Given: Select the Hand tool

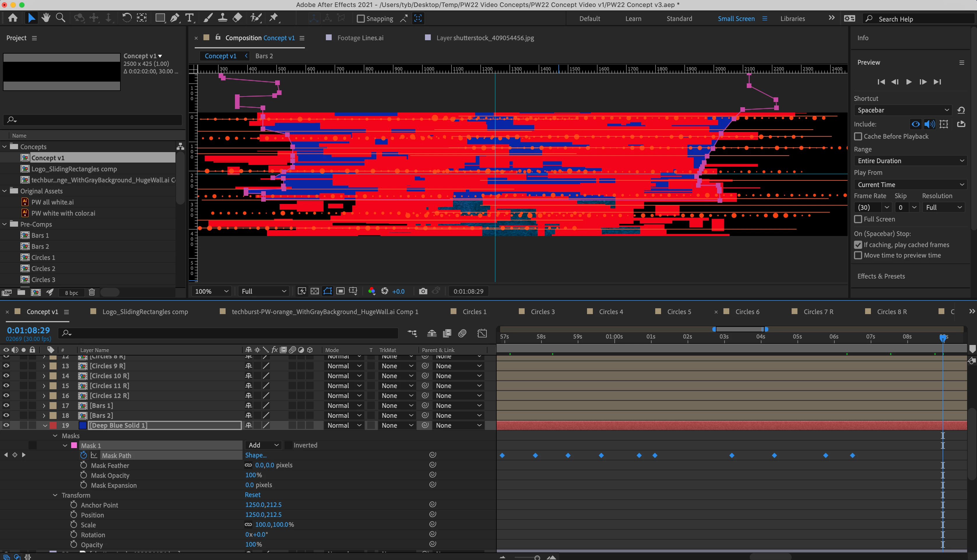Looking at the screenshot, I should click(x=46, y=18).
